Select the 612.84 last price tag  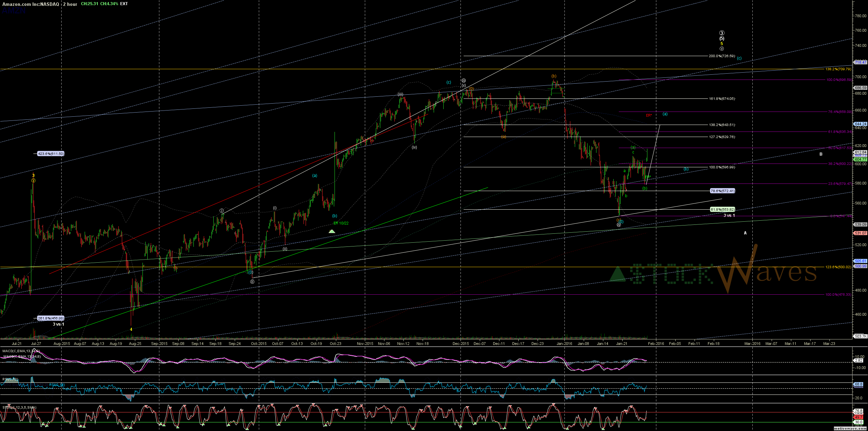tap(860, 152)
